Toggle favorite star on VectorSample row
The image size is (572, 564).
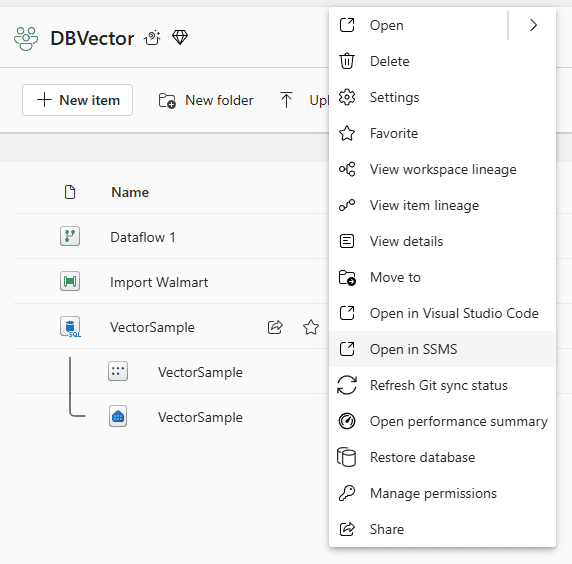point(311,327)
